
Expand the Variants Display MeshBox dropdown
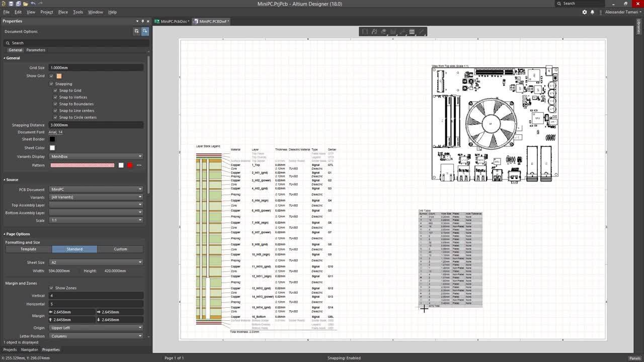[x=96, y=156]
